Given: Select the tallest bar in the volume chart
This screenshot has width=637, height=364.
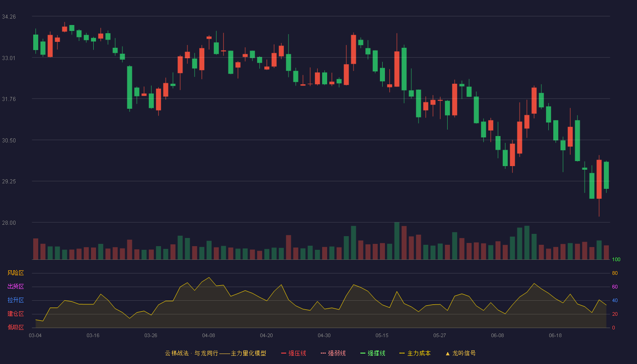Looking at the screenshot, I should (397, 241).
